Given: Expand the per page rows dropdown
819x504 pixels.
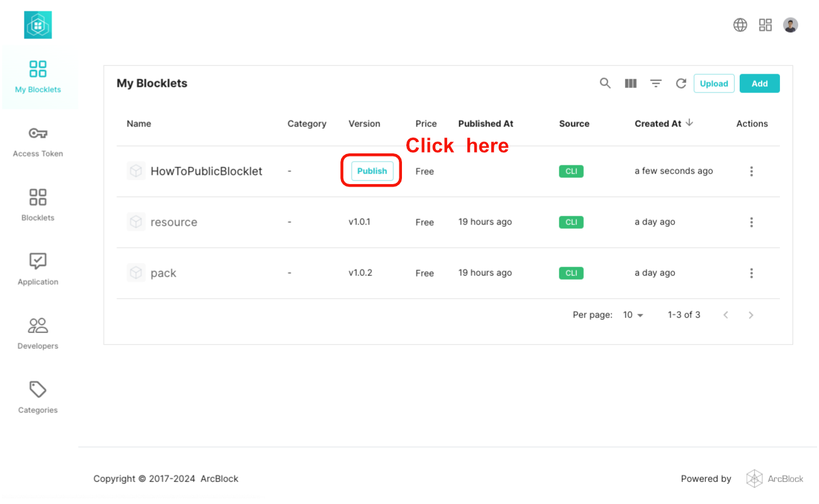Looking at the screenshot, I should [x=633, y=315].
